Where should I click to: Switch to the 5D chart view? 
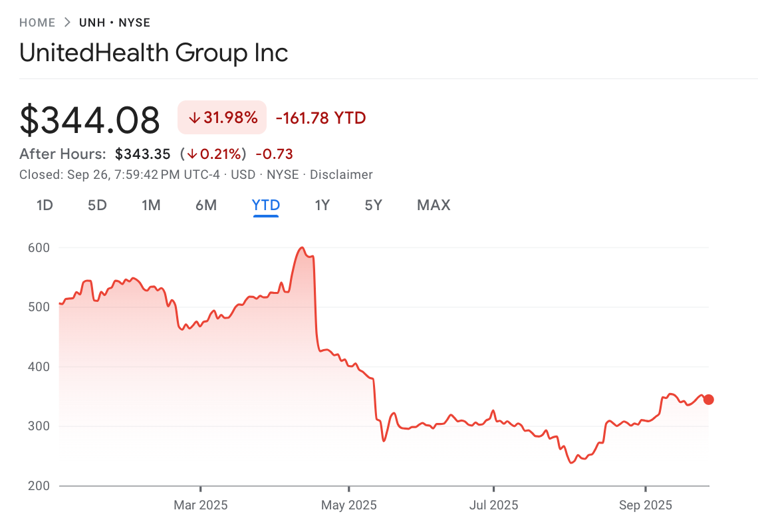[97, 205]
